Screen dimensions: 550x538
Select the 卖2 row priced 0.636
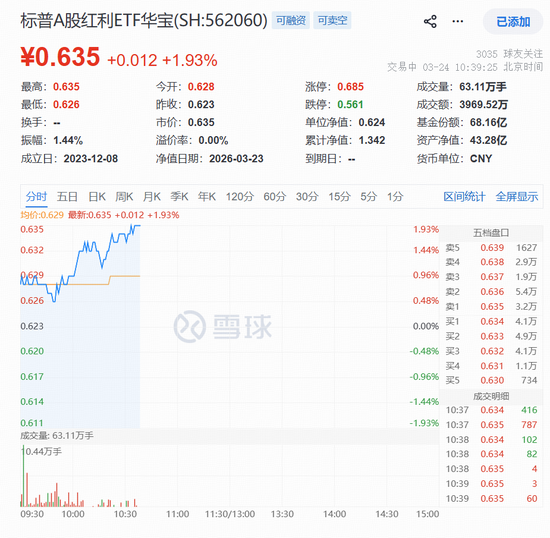point(491,291)
